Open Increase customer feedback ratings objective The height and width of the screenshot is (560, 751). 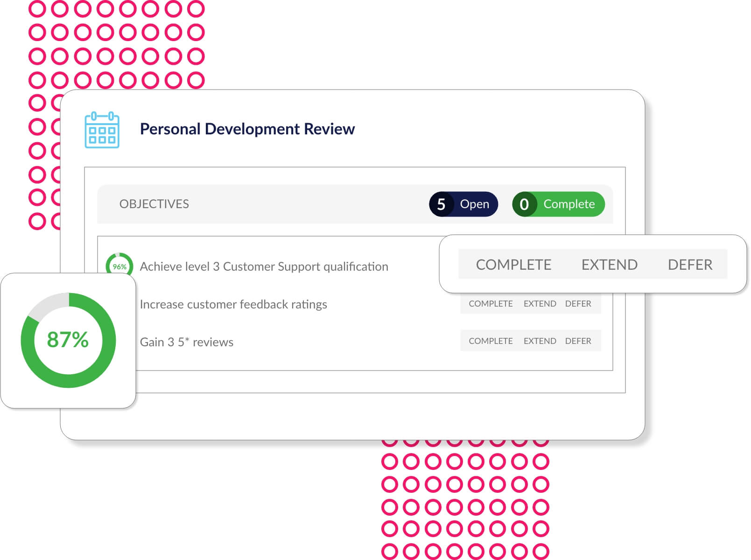[x=233, y=304]
